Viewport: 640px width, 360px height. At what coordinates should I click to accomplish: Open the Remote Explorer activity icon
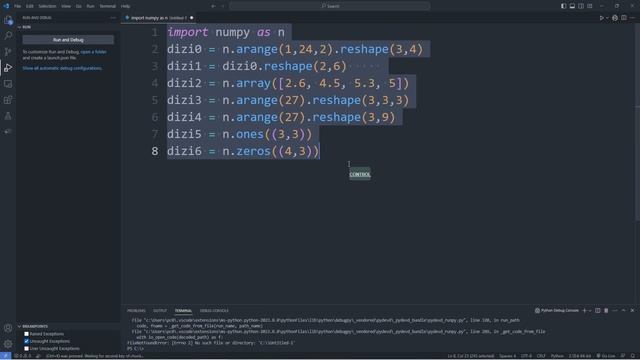click(8, 84)
